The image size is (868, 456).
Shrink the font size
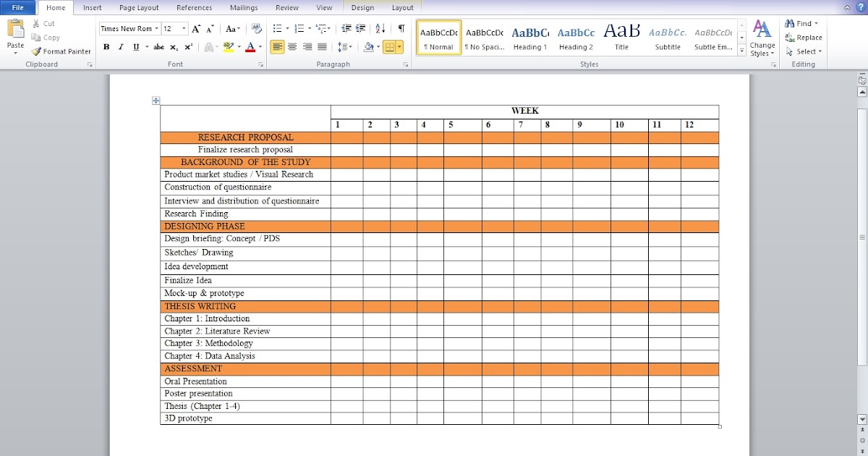(x=210, y=29)
